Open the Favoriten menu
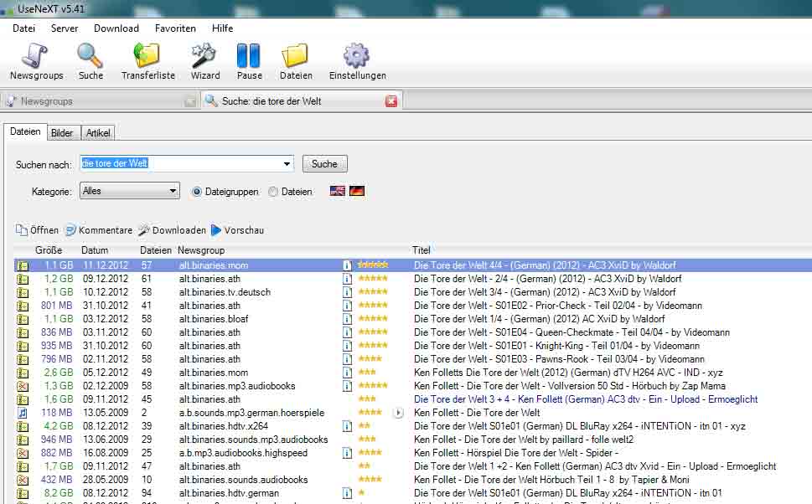Screen dimensions: 812x504 [x=175, y=28]
